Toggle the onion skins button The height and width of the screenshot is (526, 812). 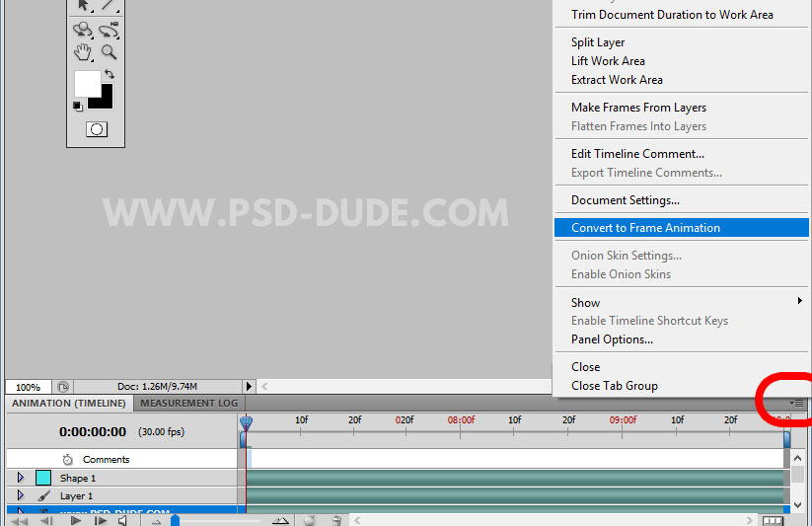tap(310, 520)
